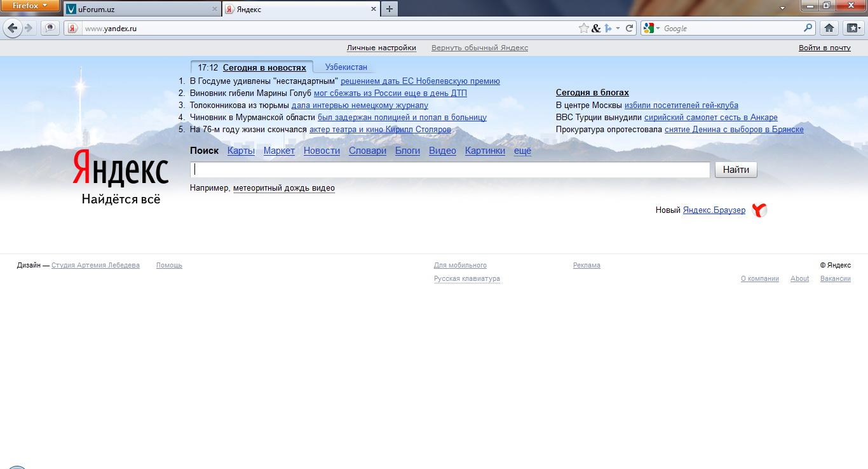Screen dimensions: 868x469
Task: Open the Блоги service link
Action: pyautogui.click(x=407, y=151)
